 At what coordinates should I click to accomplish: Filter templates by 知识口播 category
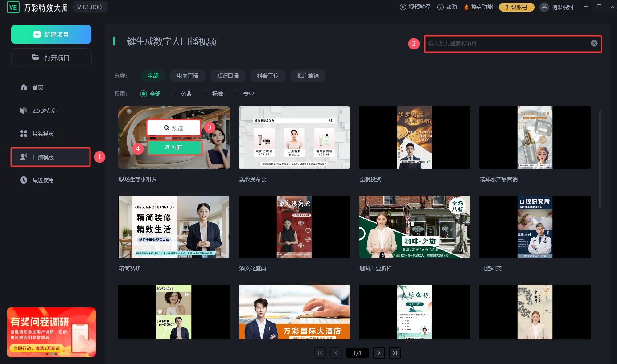227,76
